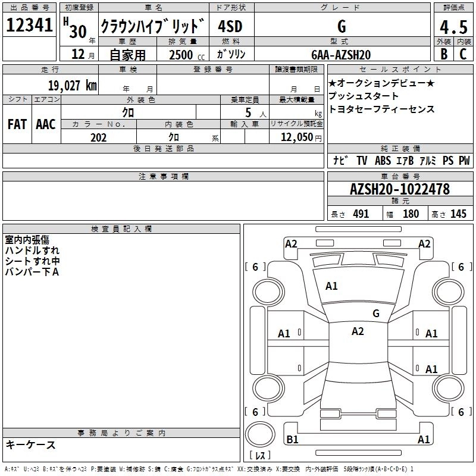Select the A1 mark on the hood
Viewport: 476px width, 476px height.
click(x=331, y=286)
